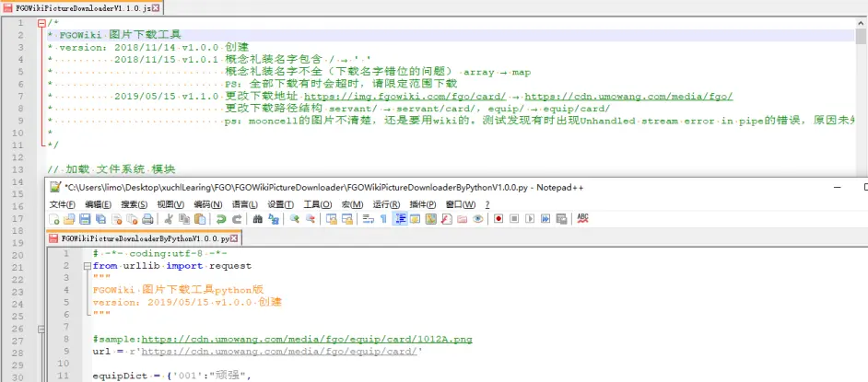Viewport: 868px width, 382px height.
Task: Open the 语言(L) menu
Action: pos(245,204)
